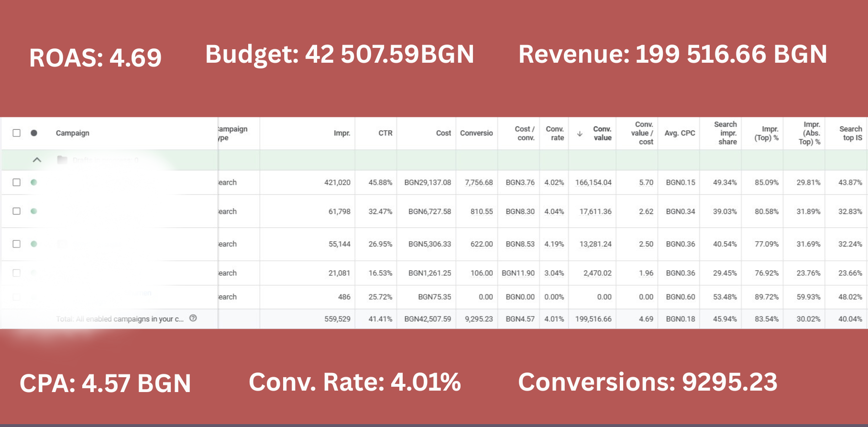Sort by the Avg. CPC column header
Screen dimensions: 868x427
[x=680, y=133]
